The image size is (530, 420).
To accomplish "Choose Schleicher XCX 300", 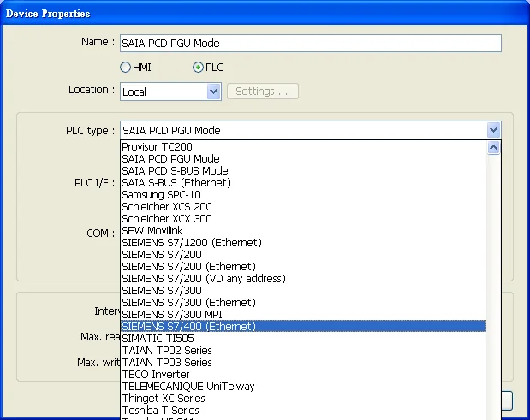I will 304,219.
